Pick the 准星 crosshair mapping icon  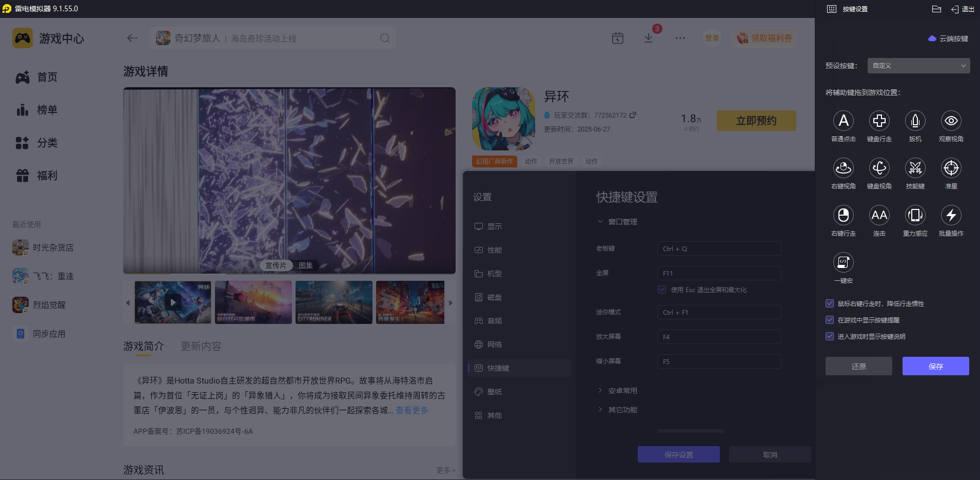[951, 168]
